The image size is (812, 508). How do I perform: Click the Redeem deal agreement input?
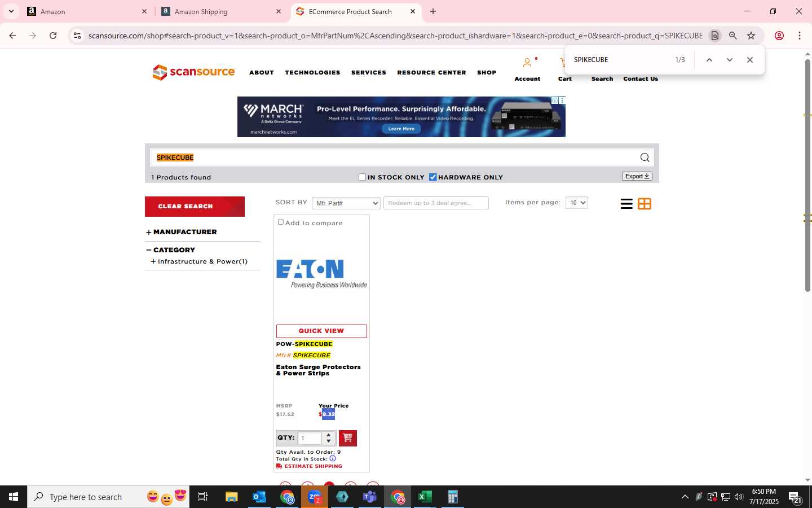pos(436,203)
